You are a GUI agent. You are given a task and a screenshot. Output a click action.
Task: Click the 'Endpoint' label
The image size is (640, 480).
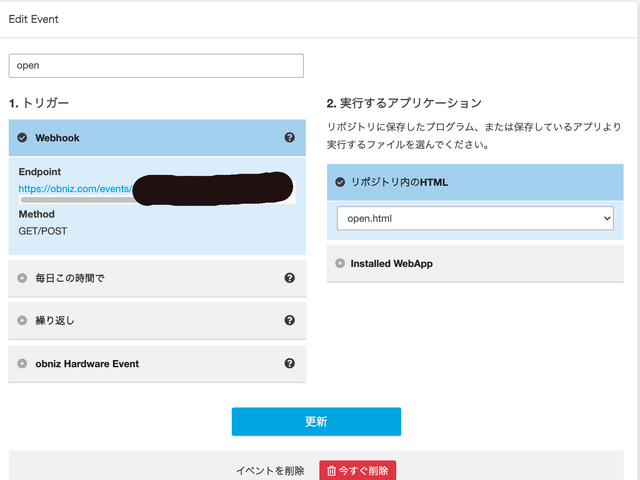40,172
